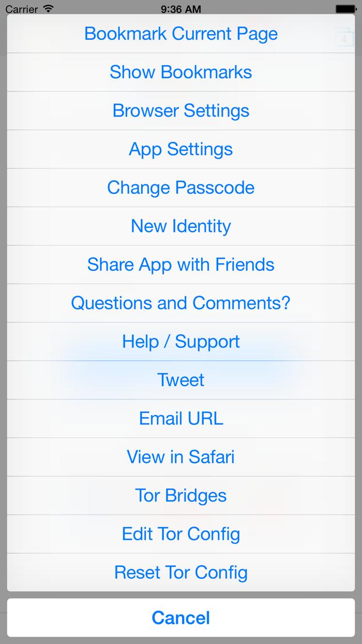
Task: Choose Share App with Friends
Action: [181, 265]
